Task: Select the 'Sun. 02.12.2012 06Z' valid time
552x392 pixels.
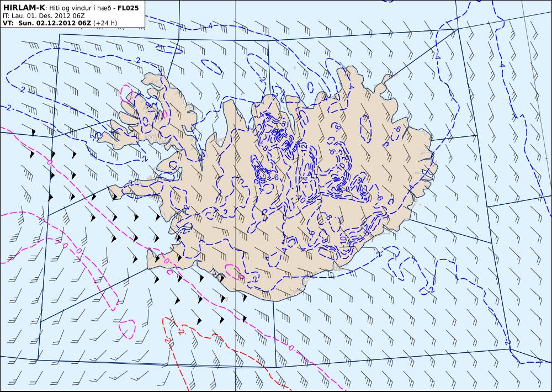Action: pyautogui.click(x=55, y=23)
